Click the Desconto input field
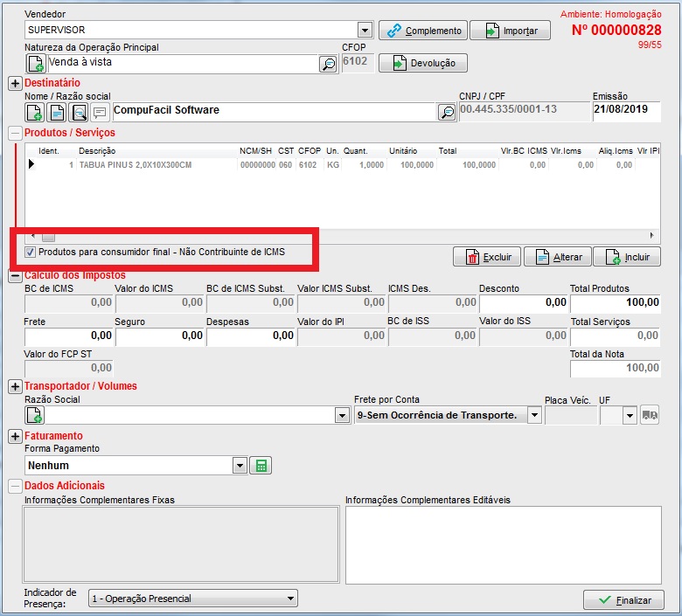 523,302
